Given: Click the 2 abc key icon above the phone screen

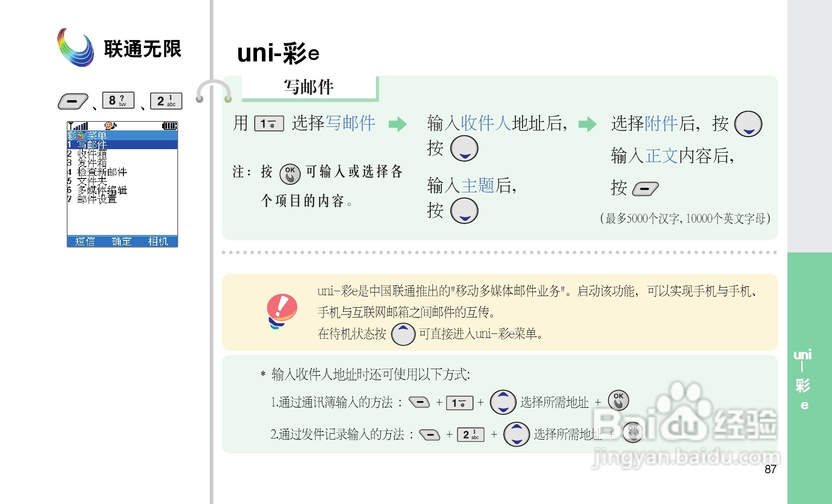Looking at the screenshot, I should (x=166, y=101).
